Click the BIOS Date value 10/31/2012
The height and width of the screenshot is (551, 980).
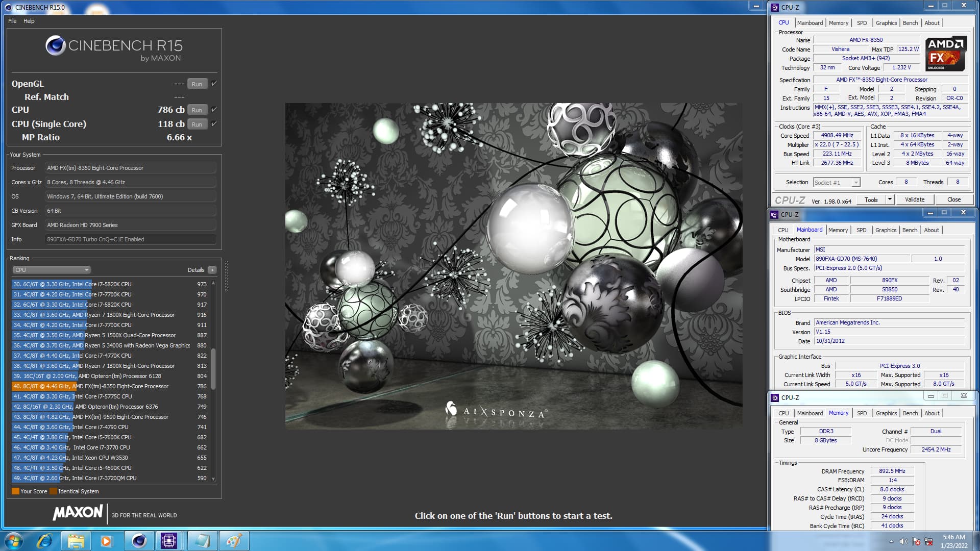tap(889, 341)
